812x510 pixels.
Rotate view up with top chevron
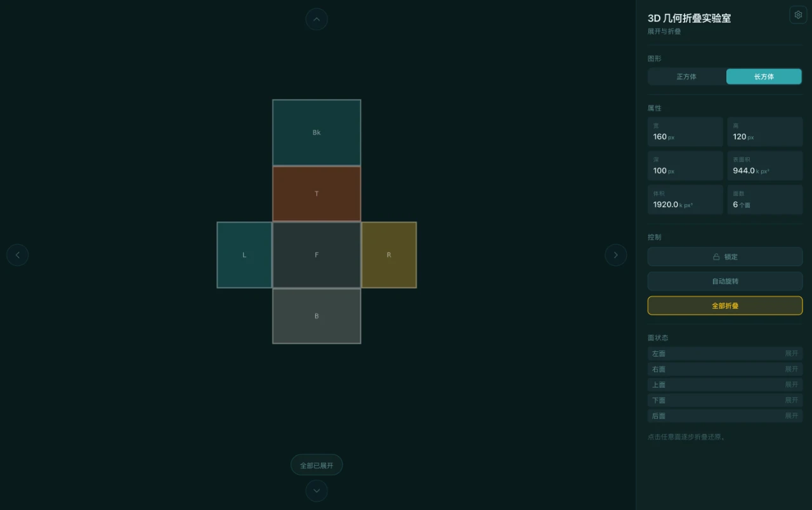coord(317,19)
